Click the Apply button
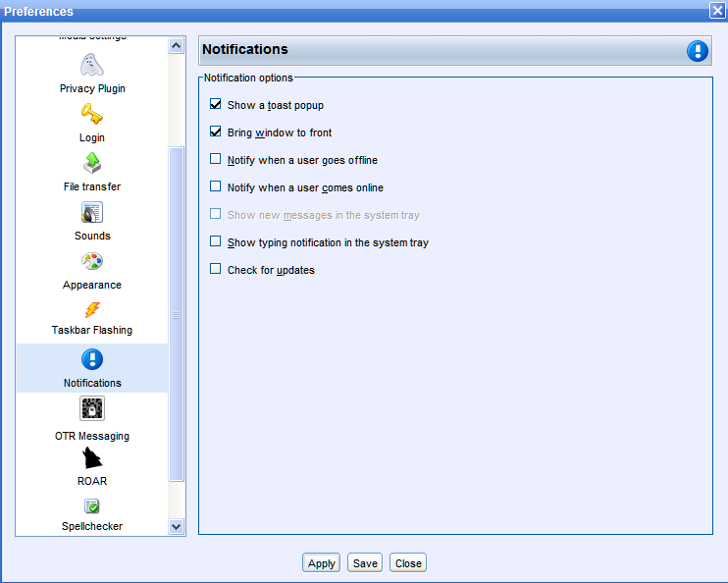Screen dimensions: 728x583 (321, 563)
